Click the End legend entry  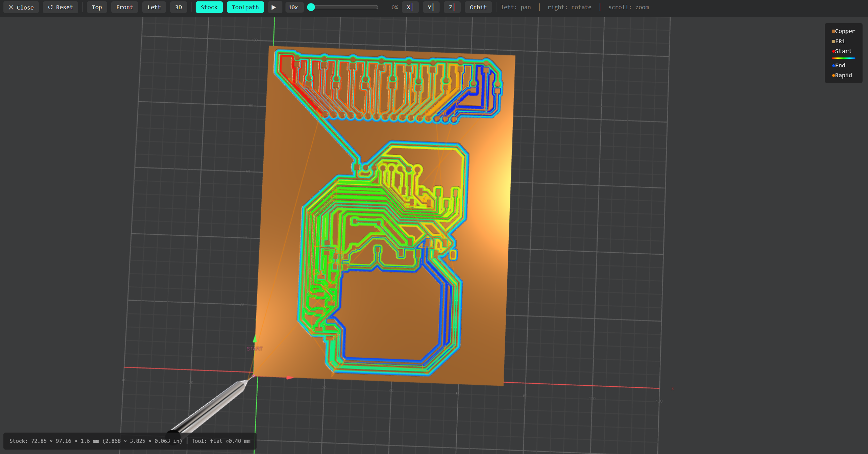point(839,65)
